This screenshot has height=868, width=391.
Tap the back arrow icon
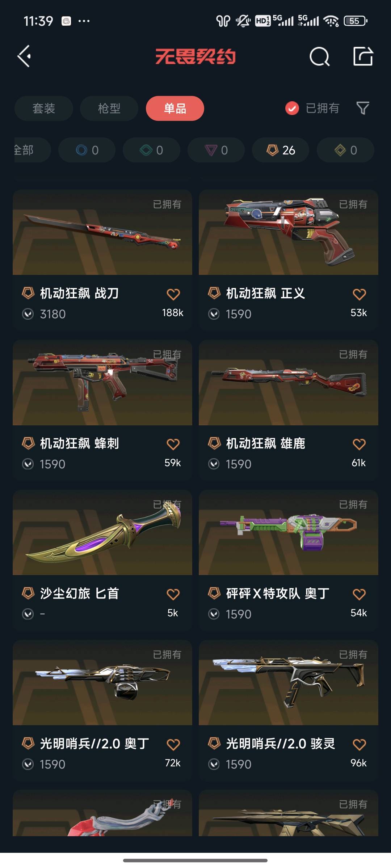pos(24,56)
